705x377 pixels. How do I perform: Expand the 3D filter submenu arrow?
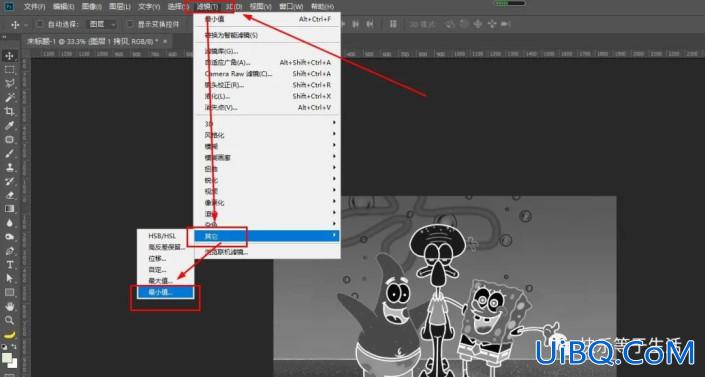coord(334,122)
